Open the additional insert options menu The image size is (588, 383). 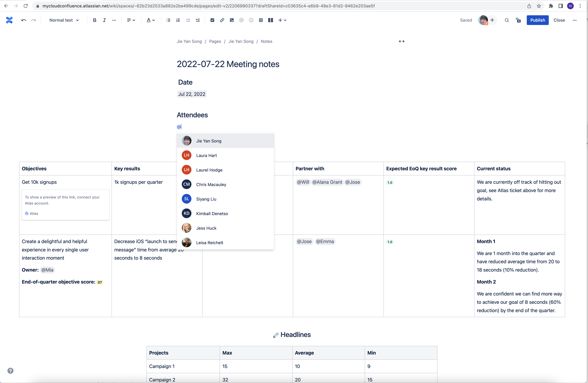pyautogui.click(x=282, y=20)
